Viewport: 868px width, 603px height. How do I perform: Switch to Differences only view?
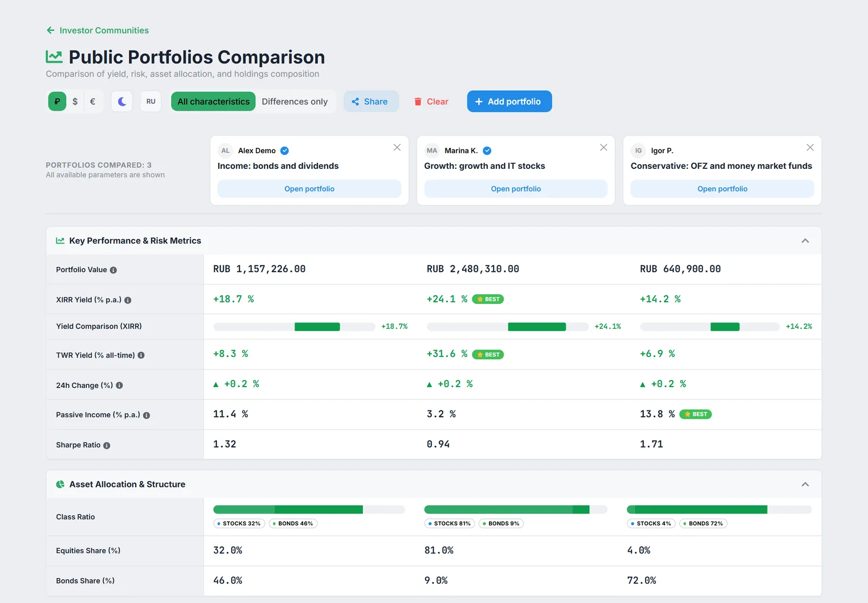(x=295, y=101)
